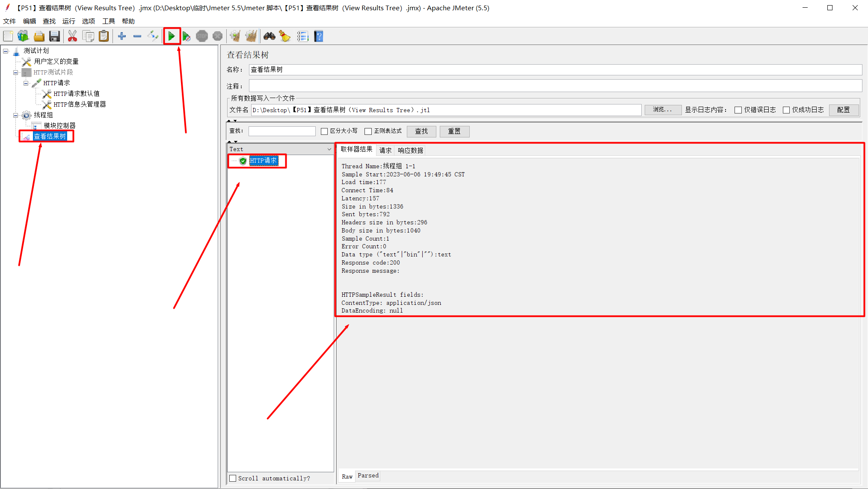Open the 运行 menu

click(x=68, y=21)
